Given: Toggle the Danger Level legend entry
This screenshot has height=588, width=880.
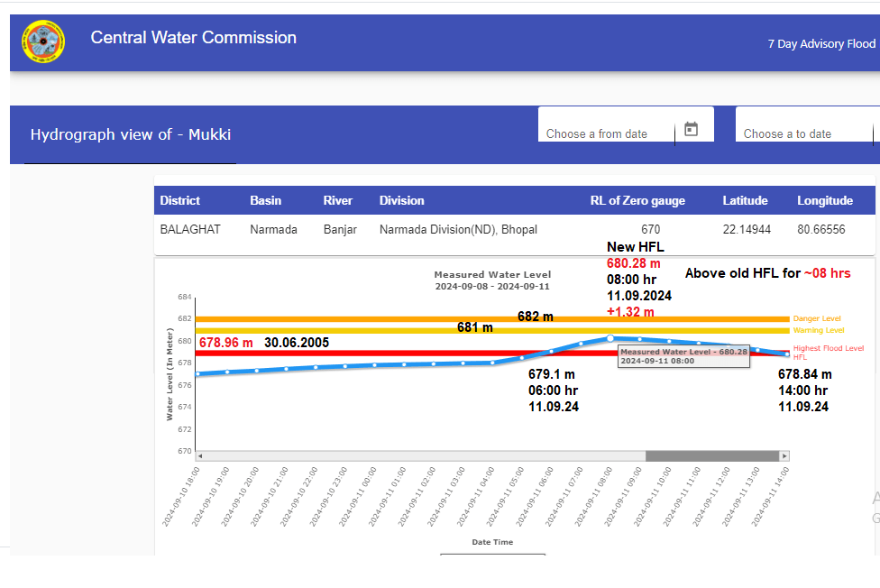Looking at the screenshot, I should 817,319.
